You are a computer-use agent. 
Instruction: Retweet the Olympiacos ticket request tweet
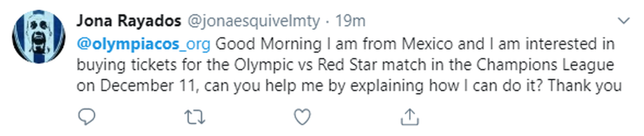coord(195,117)
